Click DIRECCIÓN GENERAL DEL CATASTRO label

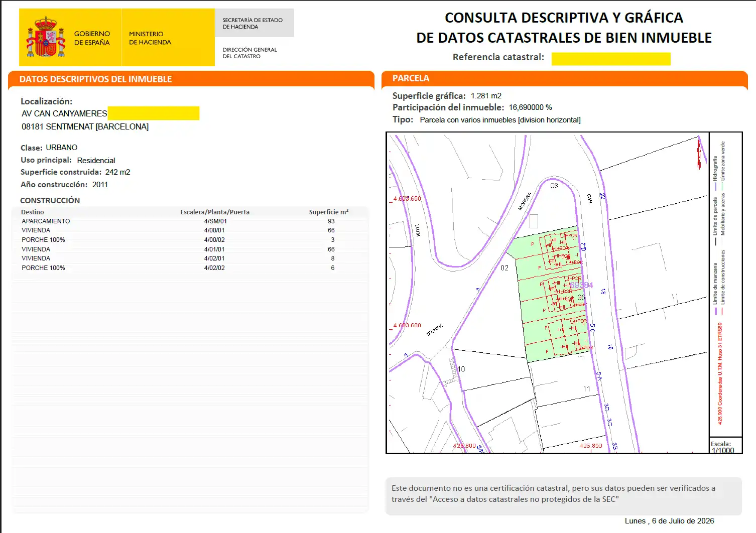(249, 53)
